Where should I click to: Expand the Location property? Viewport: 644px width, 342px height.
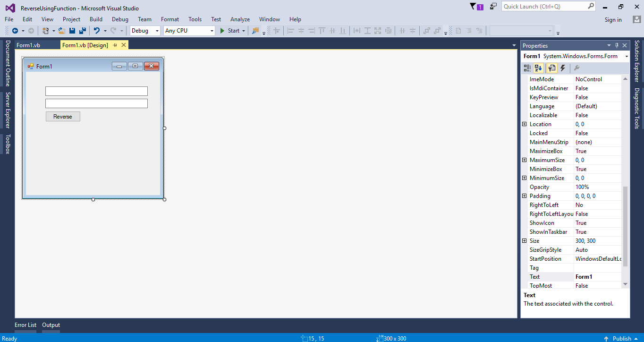tap(524, 124)
